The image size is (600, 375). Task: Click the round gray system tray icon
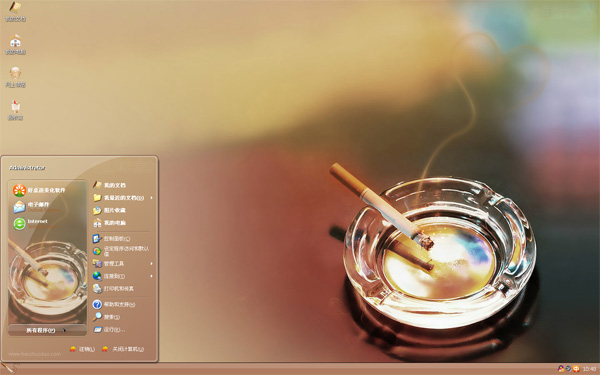pos(569,369)
